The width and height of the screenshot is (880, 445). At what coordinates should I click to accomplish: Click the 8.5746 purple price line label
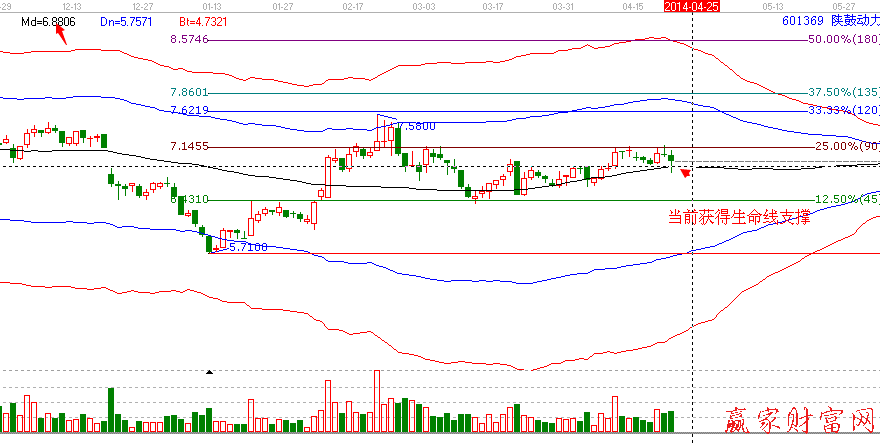(x=189, y=39)
